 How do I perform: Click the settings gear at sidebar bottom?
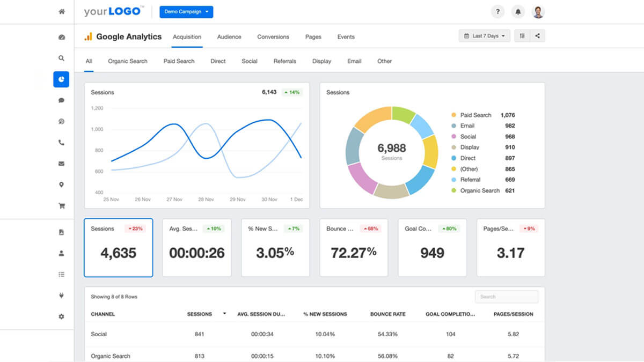coord(62,316)
